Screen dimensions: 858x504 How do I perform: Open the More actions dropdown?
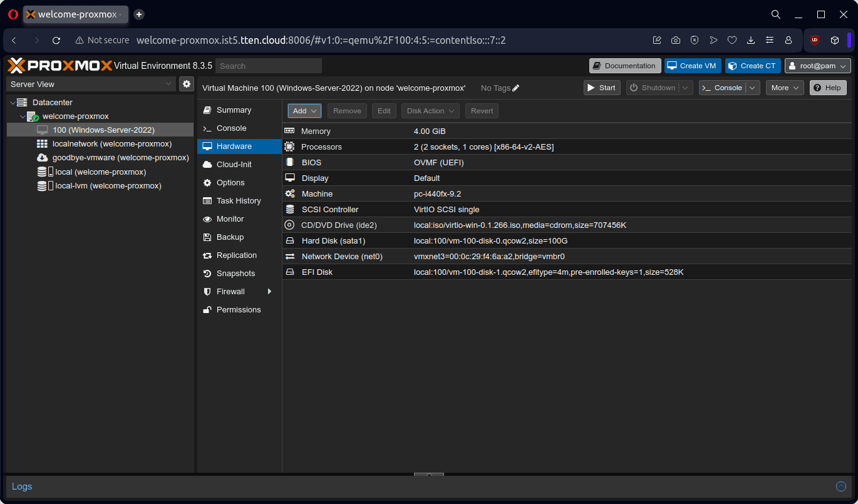tap(785, 88)
